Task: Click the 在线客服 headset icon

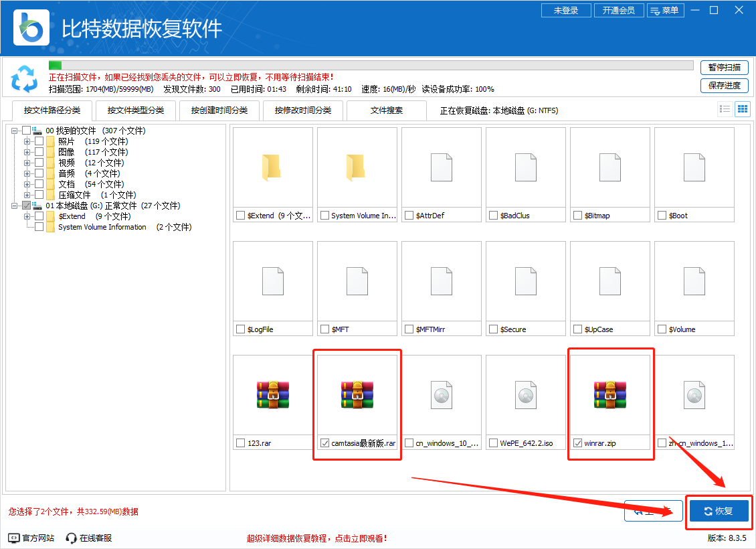Action: click(70, 537)
